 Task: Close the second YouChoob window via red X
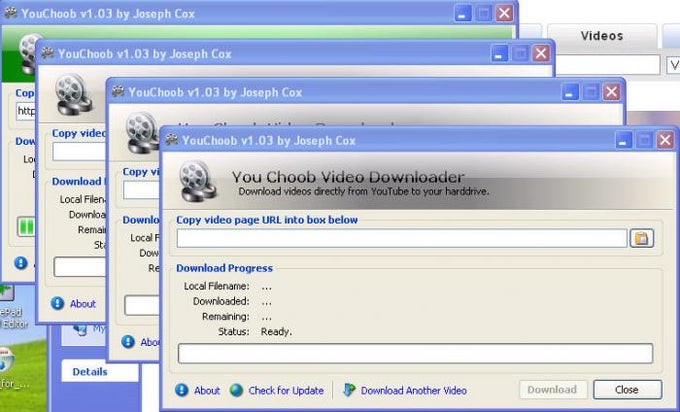(541, 54)
